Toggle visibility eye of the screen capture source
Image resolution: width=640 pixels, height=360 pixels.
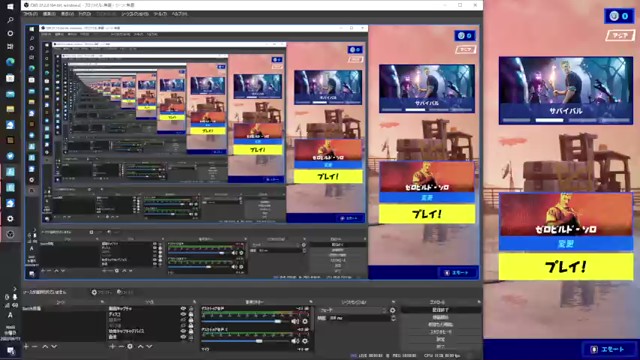coord(183,309)
